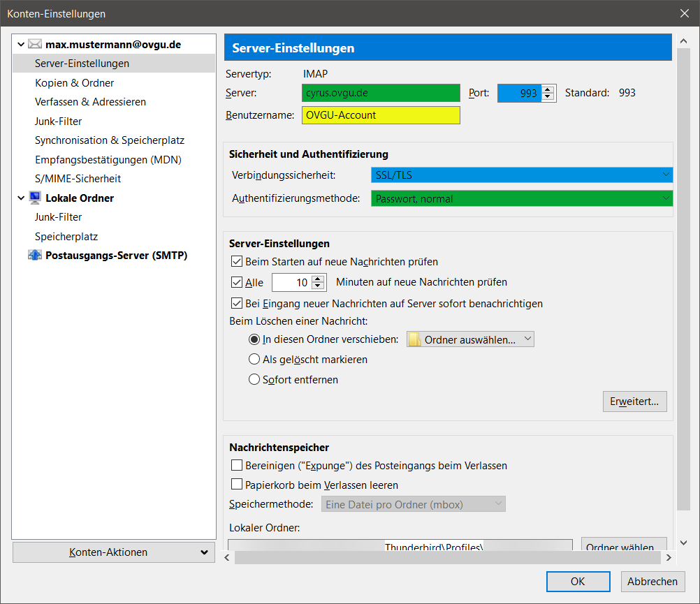Click into the Benutzername input field

(x=381, y=115)
